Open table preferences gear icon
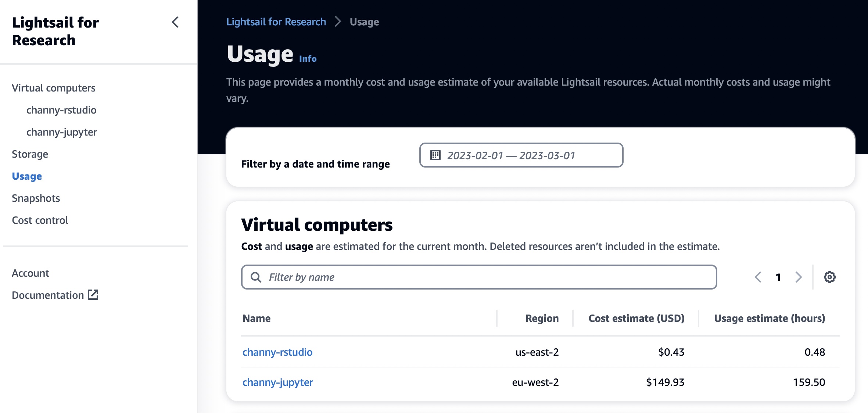Viewport: 868px width, 413px height. tap(829, 277)
